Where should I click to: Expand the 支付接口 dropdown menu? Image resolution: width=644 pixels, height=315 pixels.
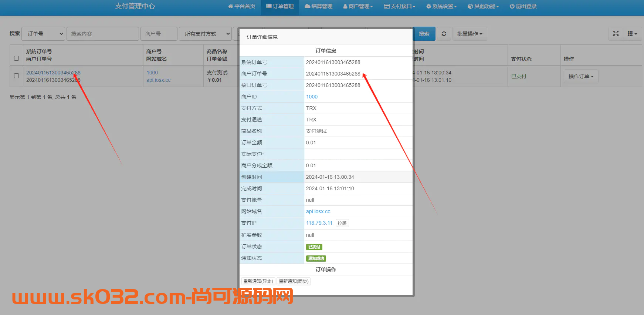coord(399,6)
